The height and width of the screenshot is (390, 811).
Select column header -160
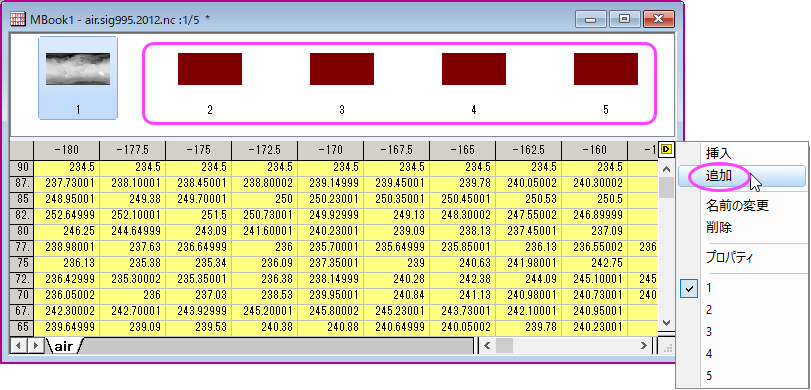point(594,150)
